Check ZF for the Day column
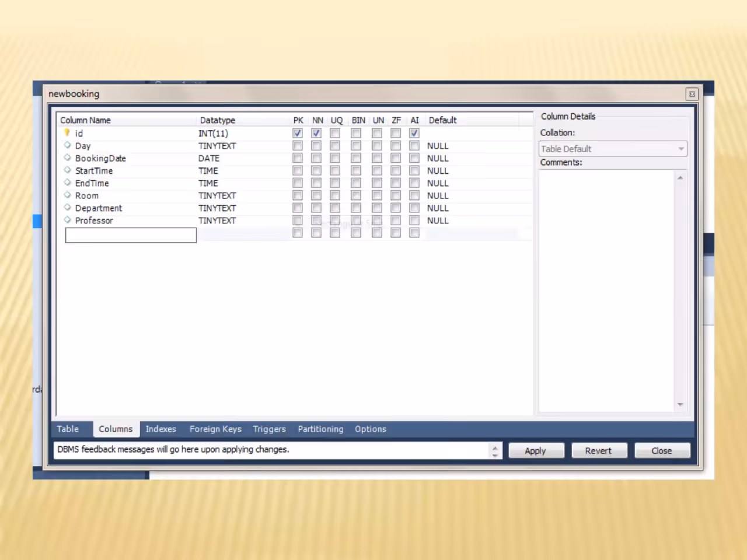Image resolution: width=747 pixels, height=560 pixels. tap(396, 146)
